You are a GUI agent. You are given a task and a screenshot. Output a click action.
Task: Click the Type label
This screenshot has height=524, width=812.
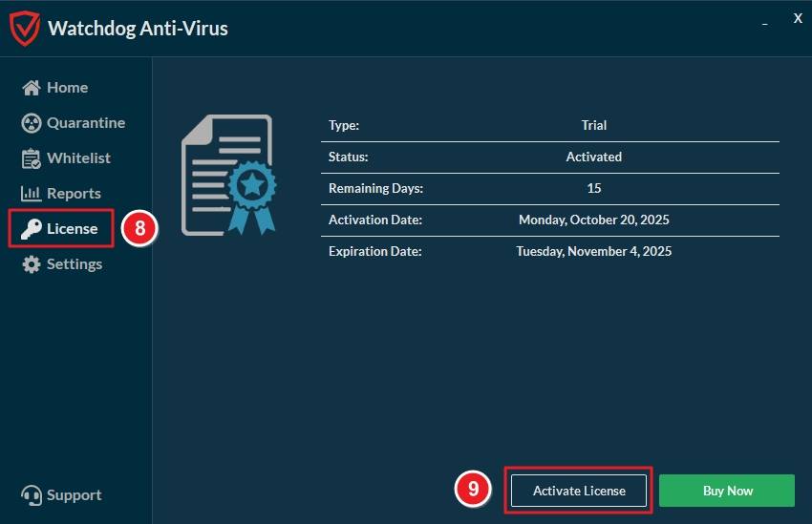[344, 125]
